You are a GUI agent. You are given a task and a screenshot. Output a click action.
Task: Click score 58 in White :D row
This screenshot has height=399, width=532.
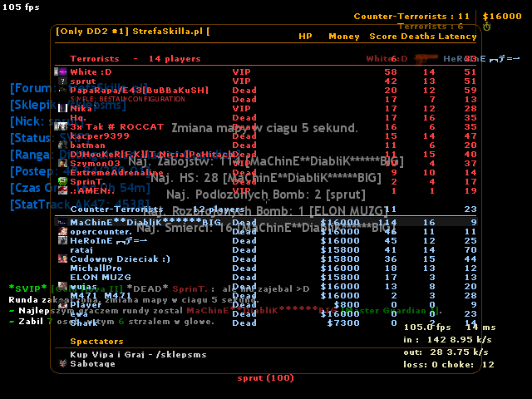[x=391, y=72]
